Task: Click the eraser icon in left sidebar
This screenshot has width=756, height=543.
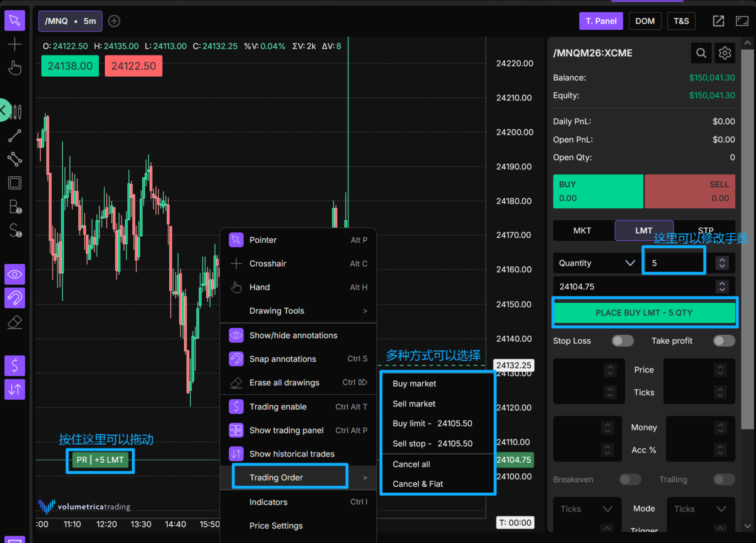Action: (x=15, y=322)
